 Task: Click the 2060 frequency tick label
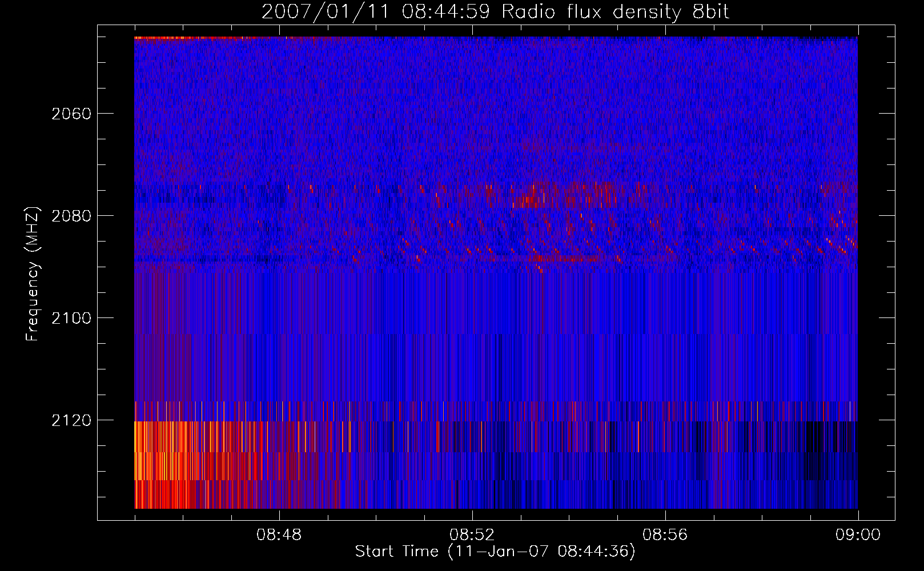[x=71, y=114]
